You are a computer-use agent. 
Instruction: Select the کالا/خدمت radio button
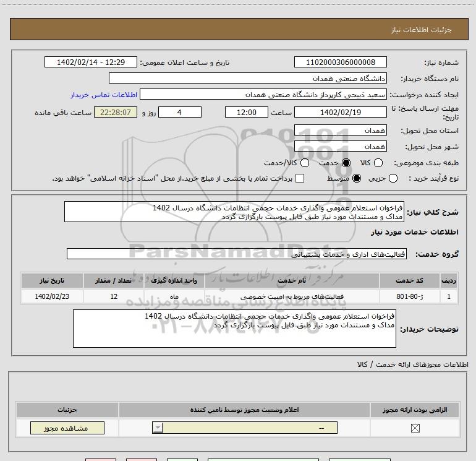tap(305, 163)
